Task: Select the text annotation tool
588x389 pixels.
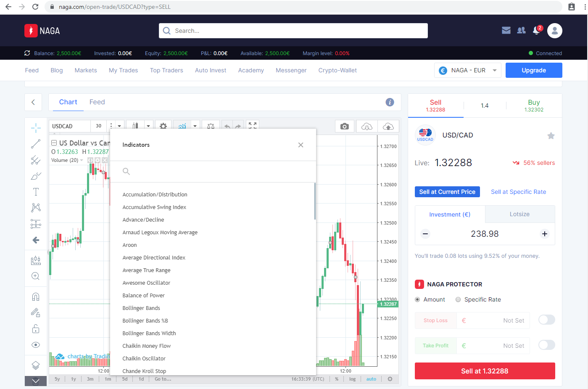Action: click(x=36, y=192)
